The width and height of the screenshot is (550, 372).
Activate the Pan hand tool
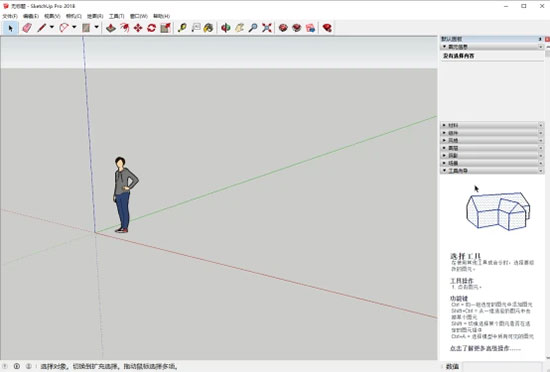coord(239,28)
